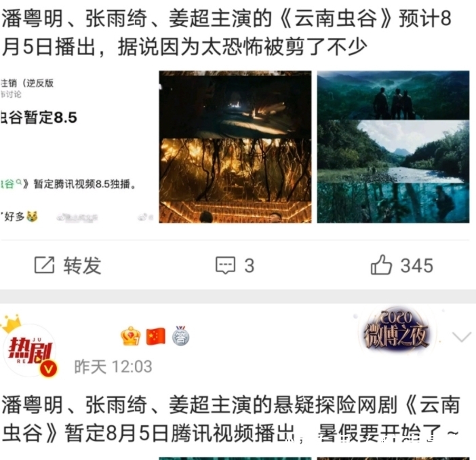Open the jungle river scenery collage
The width and height of the screenshot is (476, 460).
click(393, 147)
